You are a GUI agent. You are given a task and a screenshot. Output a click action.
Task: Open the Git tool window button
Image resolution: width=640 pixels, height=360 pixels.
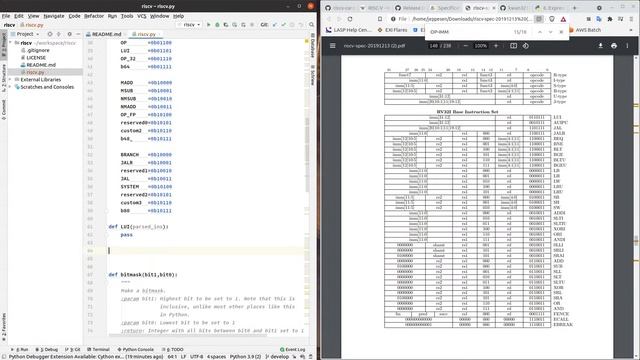pos(72,350)
